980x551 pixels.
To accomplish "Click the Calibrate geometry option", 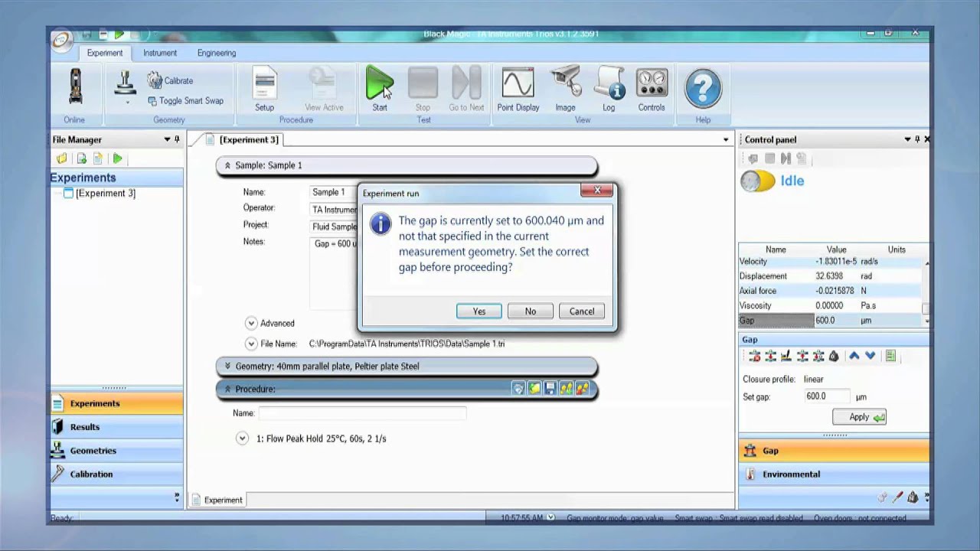I will tap(170, 80).
